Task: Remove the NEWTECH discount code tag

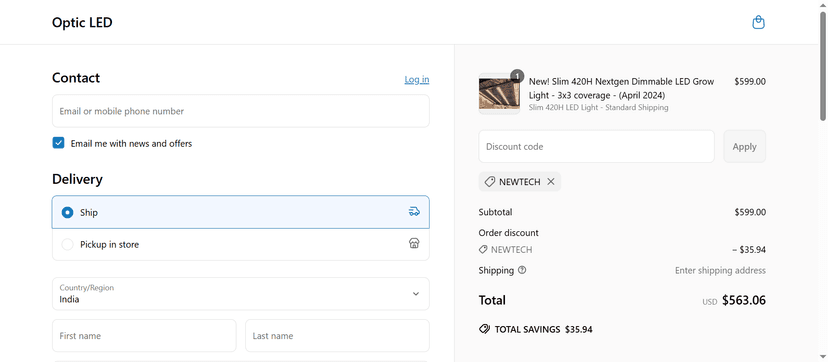Action: pyautogui.click(x=551, y=182)
